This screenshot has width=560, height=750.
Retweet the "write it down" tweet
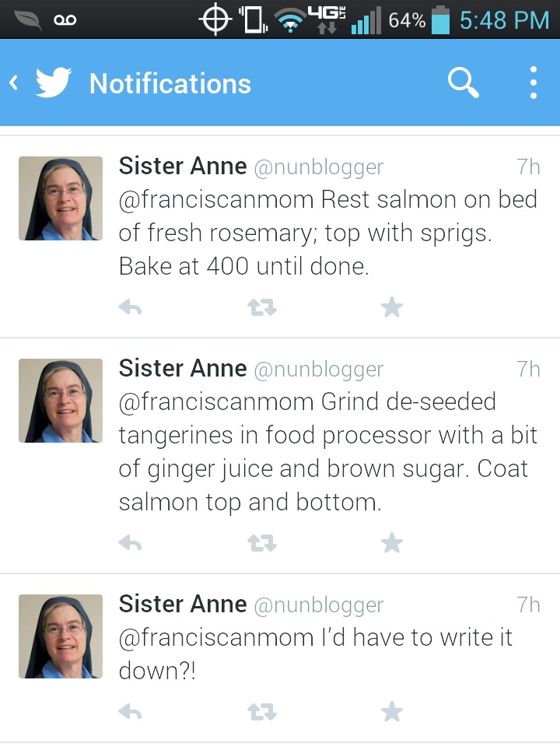260,711
